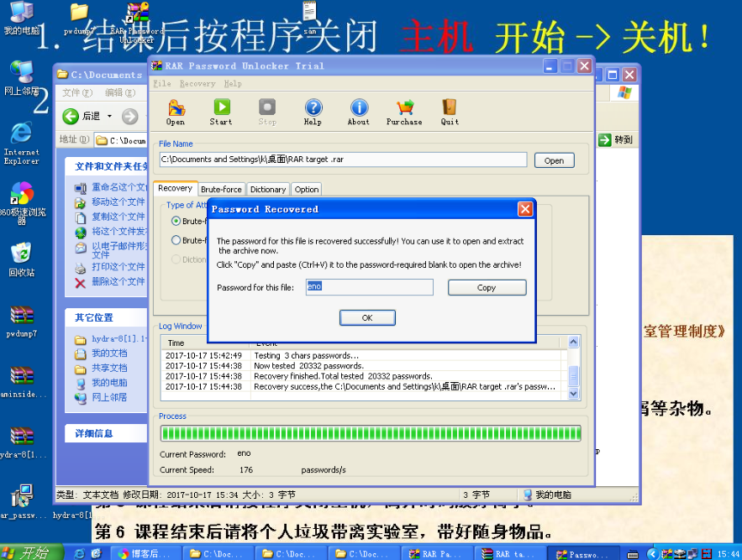Open the saminside archive desktop icon
Image resolution: width=742 pixels, height=560 pixels.
[22, 382]
